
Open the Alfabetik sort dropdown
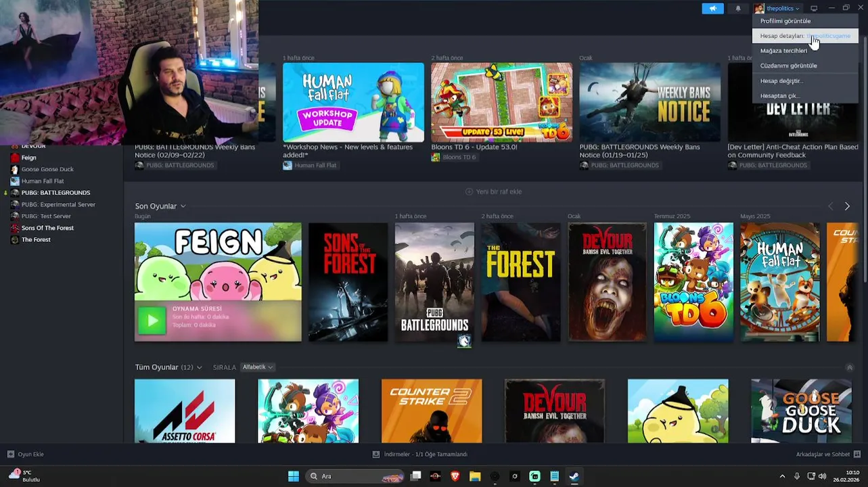tap(258, 367)
